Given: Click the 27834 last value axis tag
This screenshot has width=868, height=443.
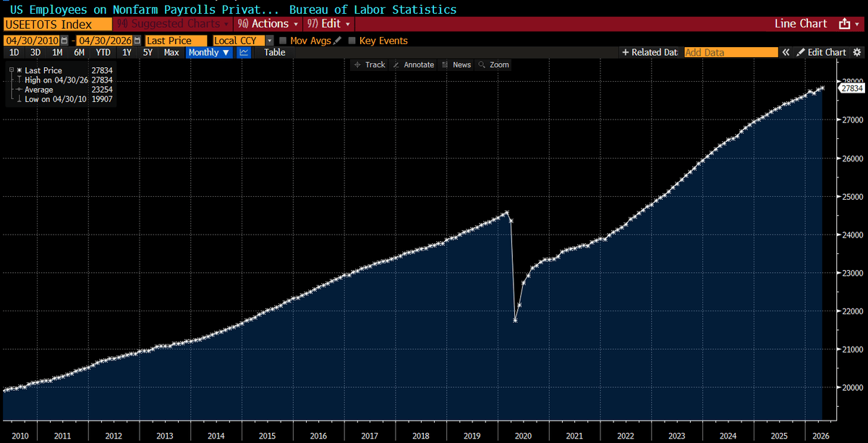Looking at the screenshot, I should coord(851,88).
